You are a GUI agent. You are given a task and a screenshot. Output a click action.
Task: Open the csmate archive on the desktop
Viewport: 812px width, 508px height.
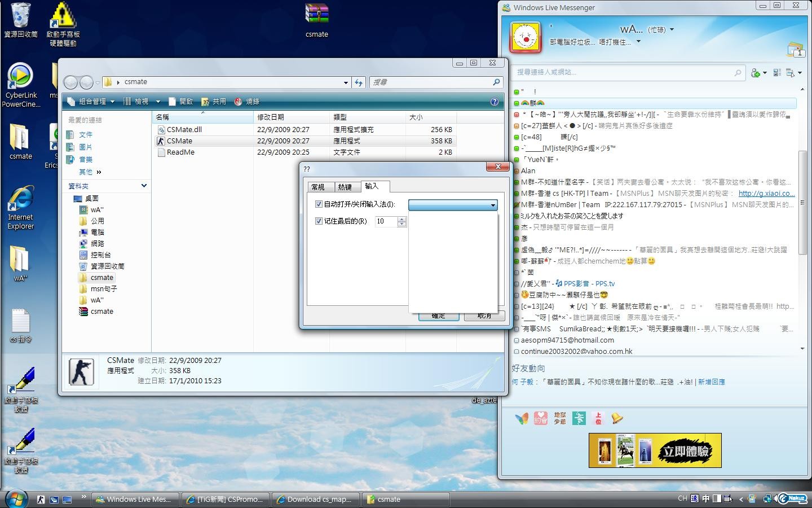point(316,20)
